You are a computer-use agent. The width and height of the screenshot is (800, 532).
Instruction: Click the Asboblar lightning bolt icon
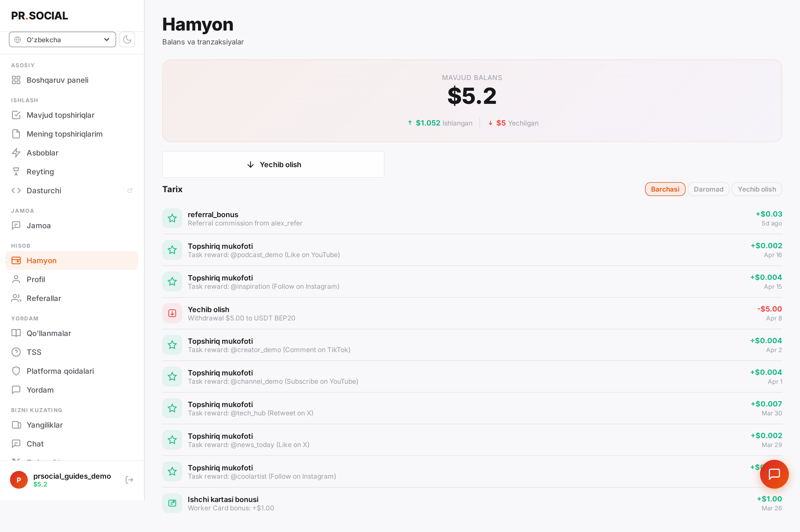click(x=16, y=153)
